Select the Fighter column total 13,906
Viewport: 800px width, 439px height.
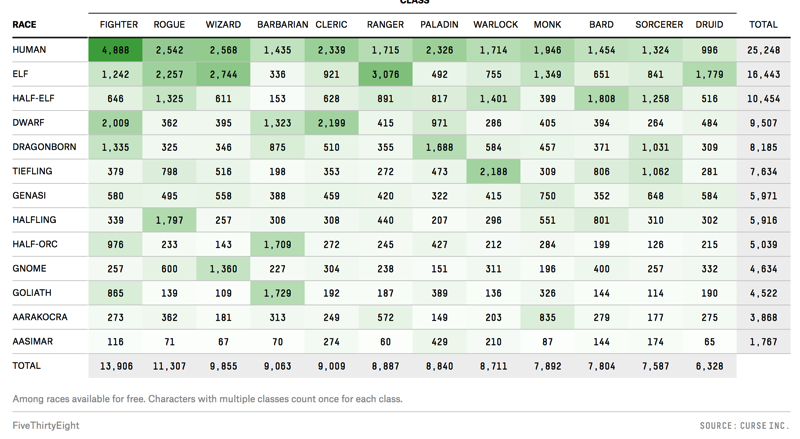pyautogui.click(x=118, y=367)
